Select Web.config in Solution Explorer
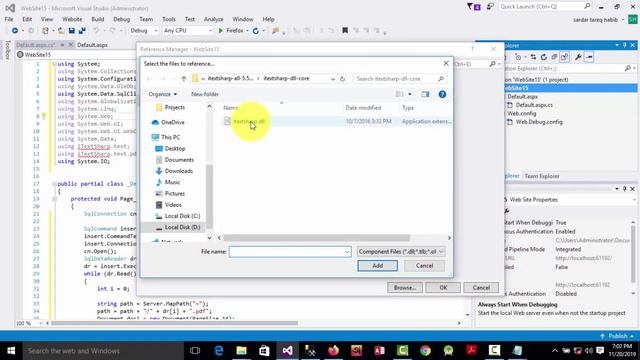This screenshot has width=640, height=360. [x=522, y=113]
